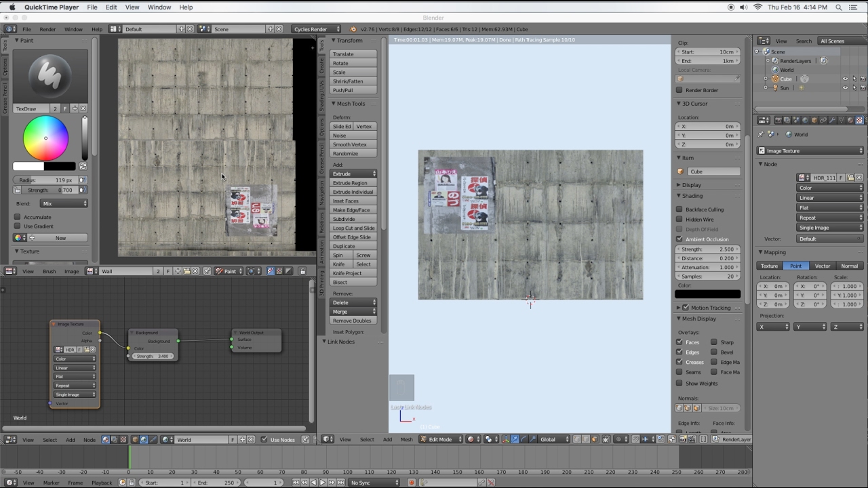Click the timeline record auto-keyframe button

(x=411, y=483)
